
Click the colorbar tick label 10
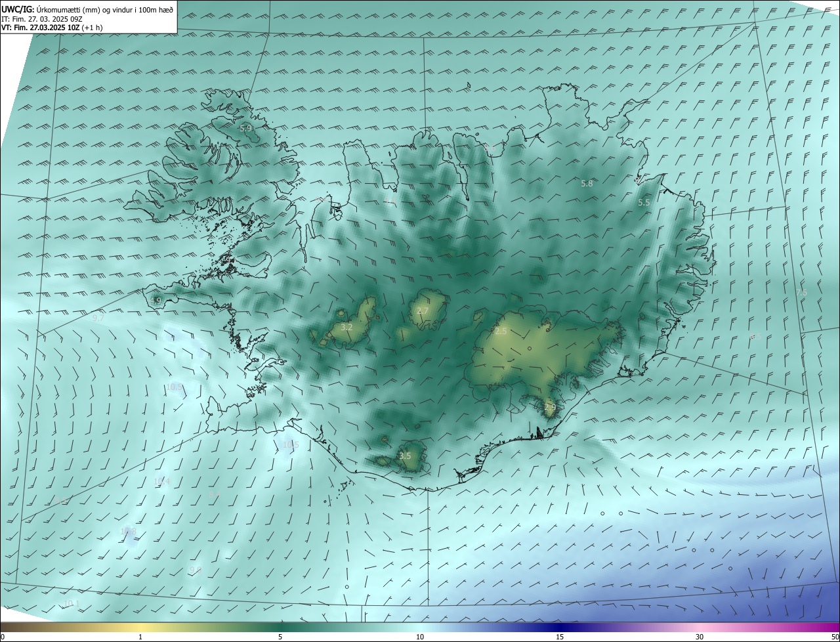coord(420,637)
